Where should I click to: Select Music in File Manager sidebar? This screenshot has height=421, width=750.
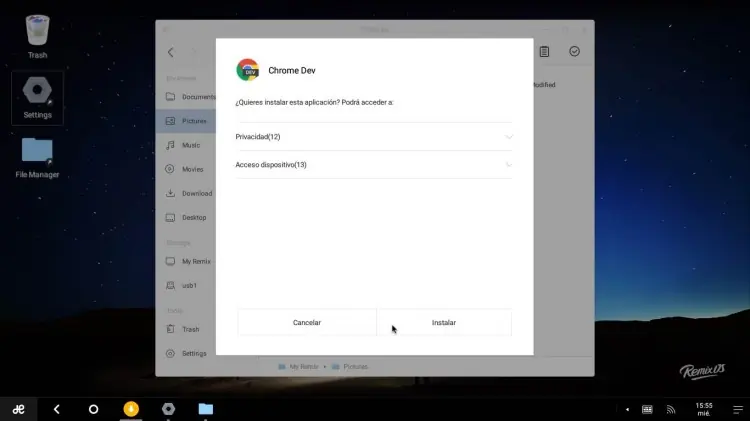[186, 145]
